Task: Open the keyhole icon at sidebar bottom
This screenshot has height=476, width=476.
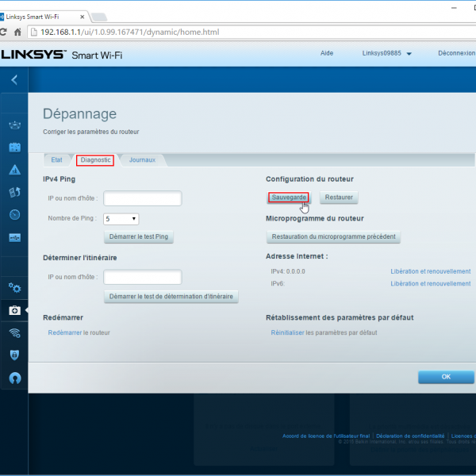Action: pyautogui.click(x=14, y=378)
